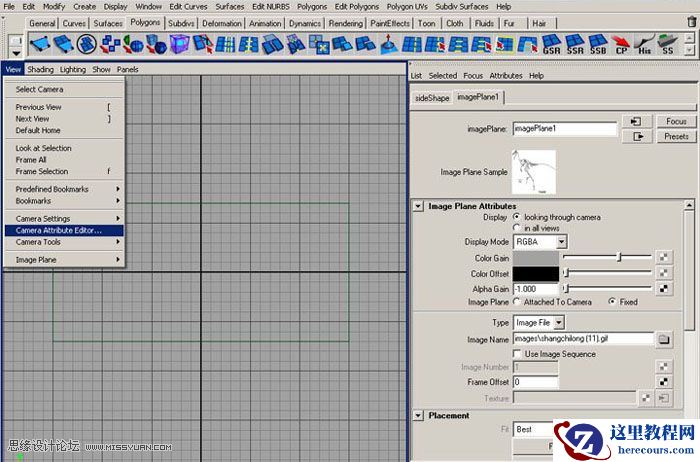
Task: Click the first polygon plane shelf icon
Action: [x=40, y=44]
